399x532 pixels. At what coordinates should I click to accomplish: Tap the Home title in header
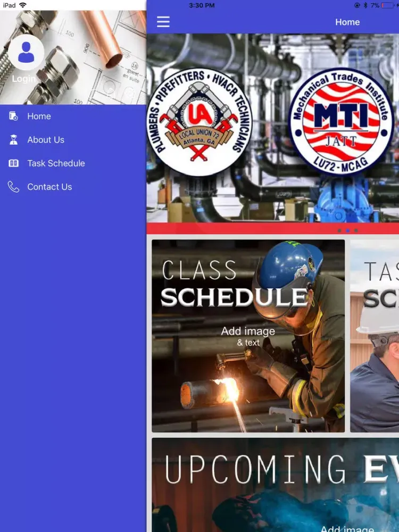[347, 22]
